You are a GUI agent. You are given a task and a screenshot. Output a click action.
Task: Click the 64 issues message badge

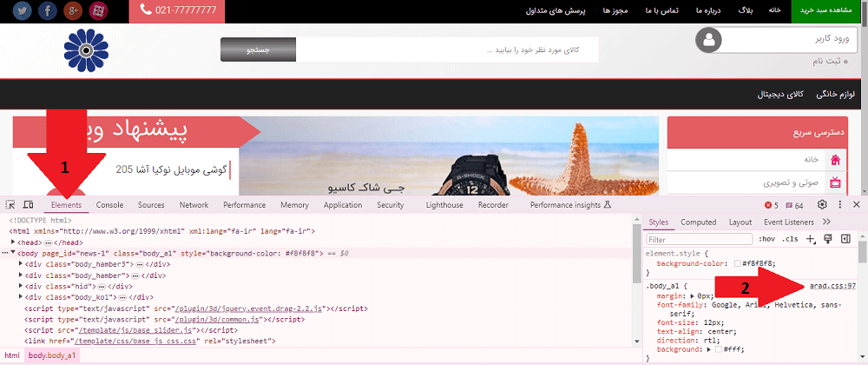tap(794, 205)
